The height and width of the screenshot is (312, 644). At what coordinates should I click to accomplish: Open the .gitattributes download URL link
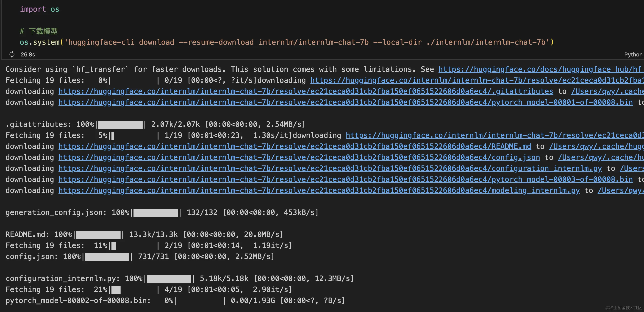click(305, 91)
